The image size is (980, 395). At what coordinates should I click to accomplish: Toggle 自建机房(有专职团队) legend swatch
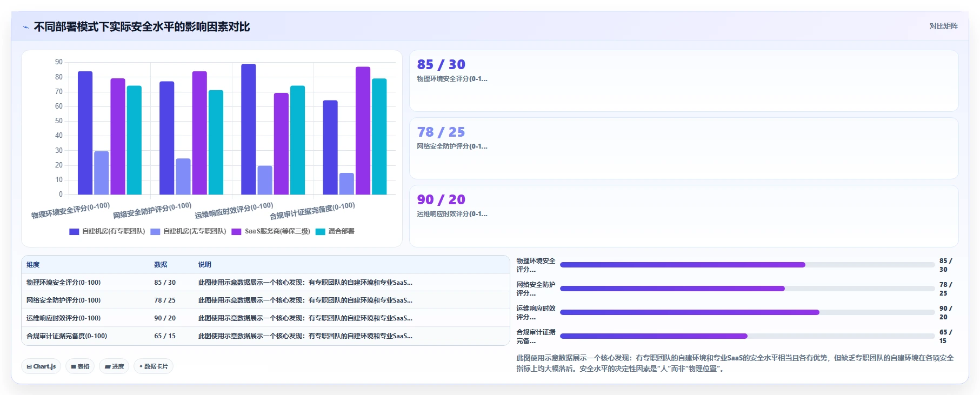pos(74,232)
